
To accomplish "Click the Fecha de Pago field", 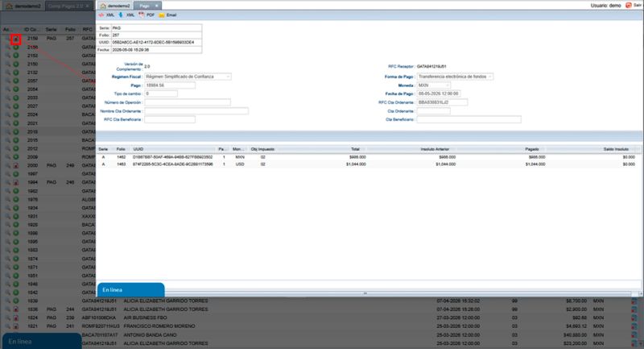I will pos(438,93).
